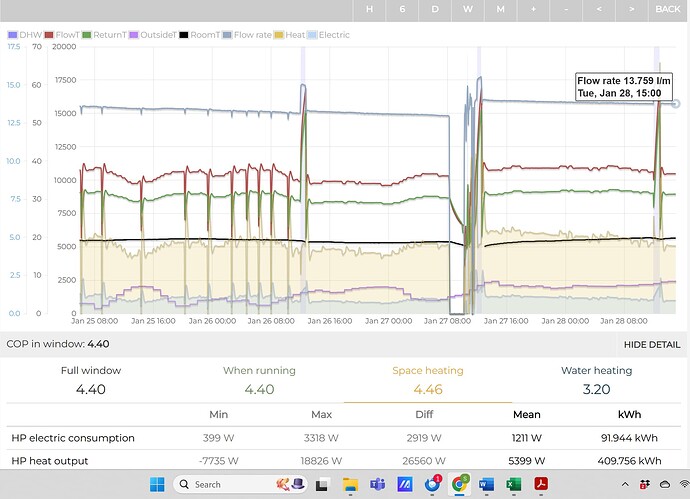The width and height of the screenshot is (690, 499).
Task: Select the Full window COP tab
Action: [x=91, y=380]
